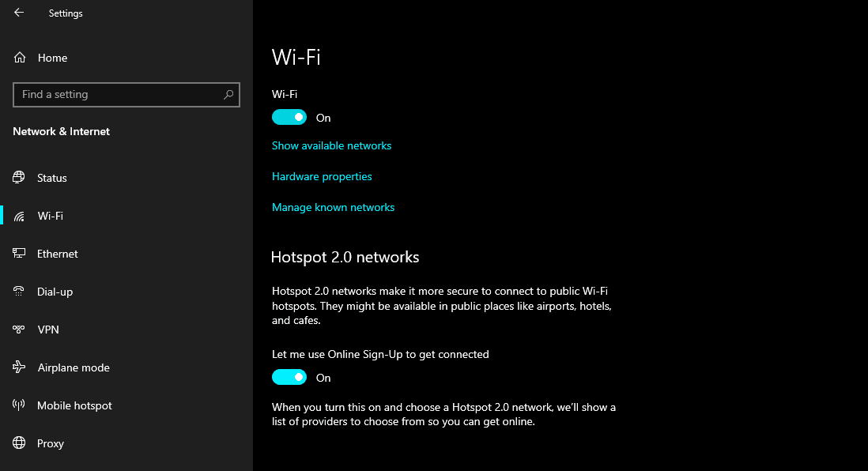
Task: Click Hardware properties link
Action: [322, 176]
